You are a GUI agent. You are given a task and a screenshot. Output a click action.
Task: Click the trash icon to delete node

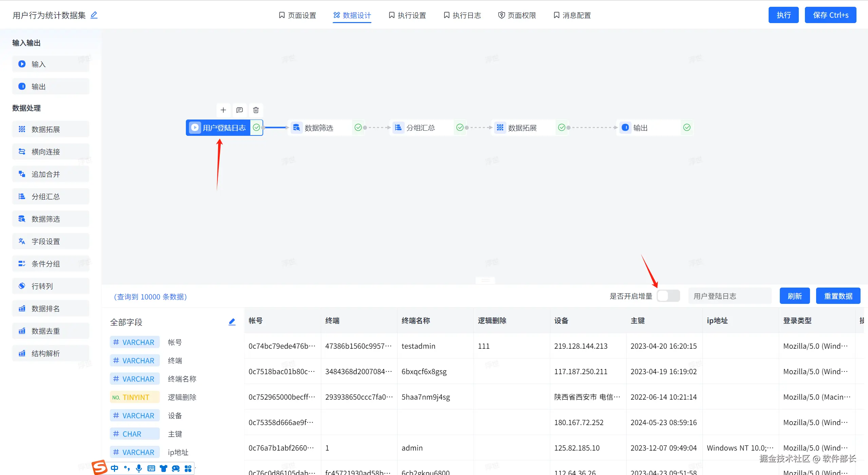[256, 110]
